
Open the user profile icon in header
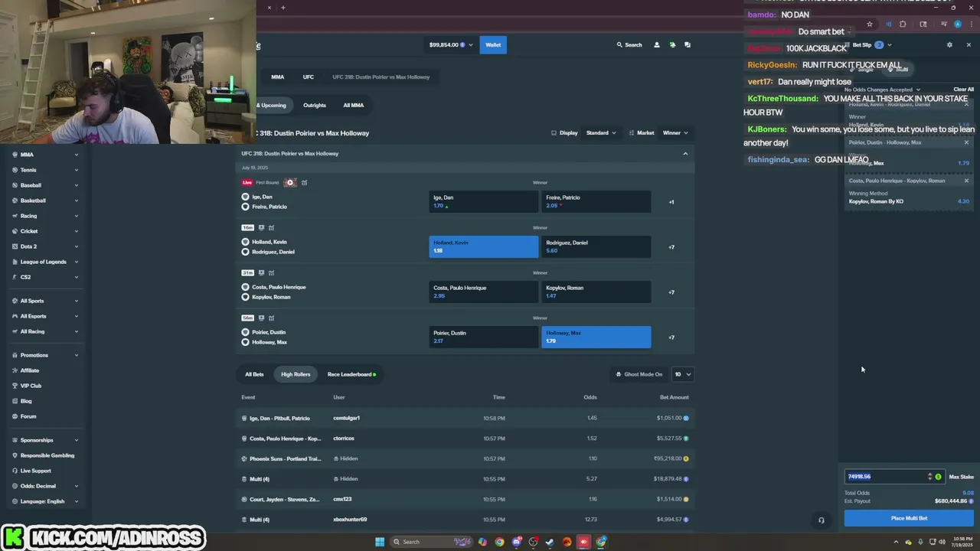(656, 45)
